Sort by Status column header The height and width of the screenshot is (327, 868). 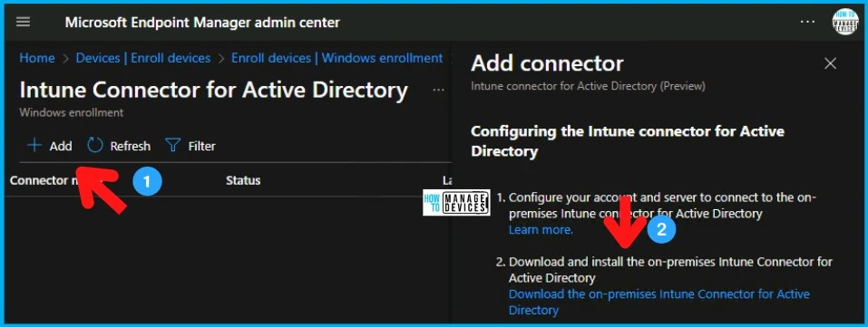pyautogui.click(x=243, y=180)
